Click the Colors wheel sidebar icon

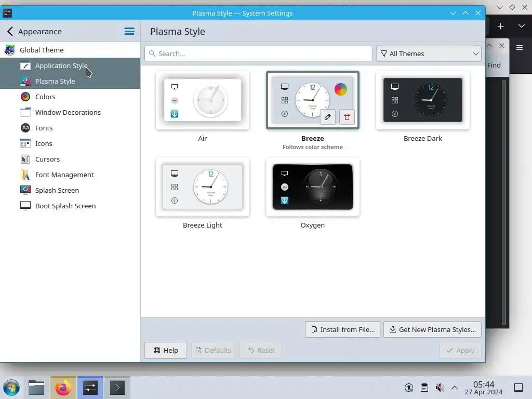(x=25, y=97)
